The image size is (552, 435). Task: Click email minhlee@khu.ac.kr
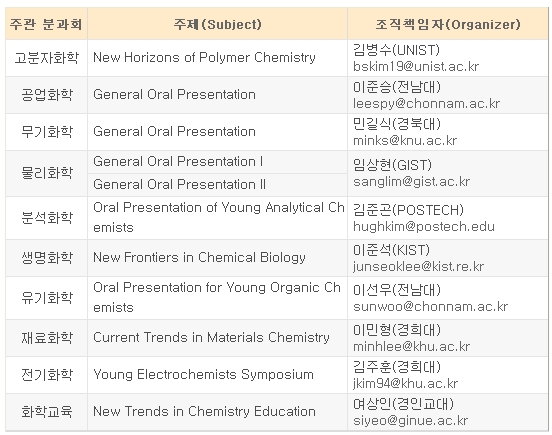tap(412, 347)
